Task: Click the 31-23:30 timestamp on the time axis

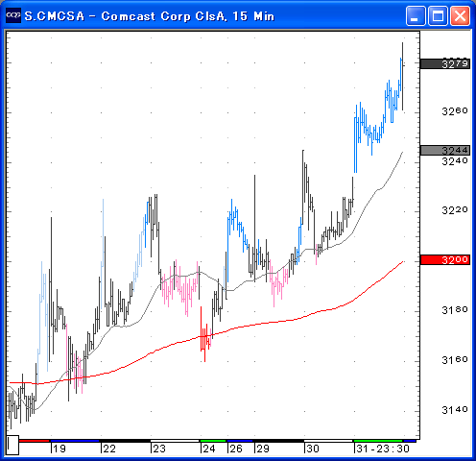Action: 383,449
